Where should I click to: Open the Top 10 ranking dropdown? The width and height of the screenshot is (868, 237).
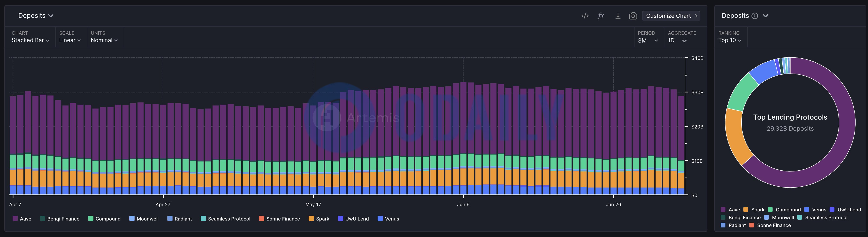pos(730,40)
